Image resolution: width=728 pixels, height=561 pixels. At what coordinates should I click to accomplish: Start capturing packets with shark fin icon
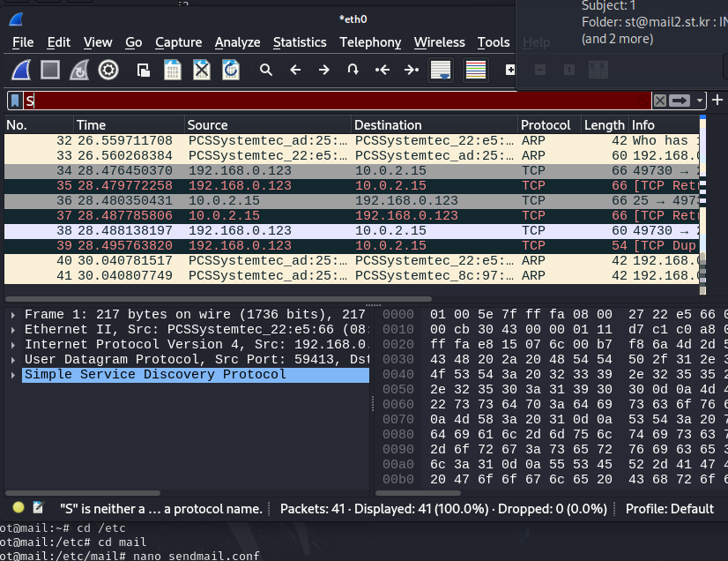click(x=21, y=71)
